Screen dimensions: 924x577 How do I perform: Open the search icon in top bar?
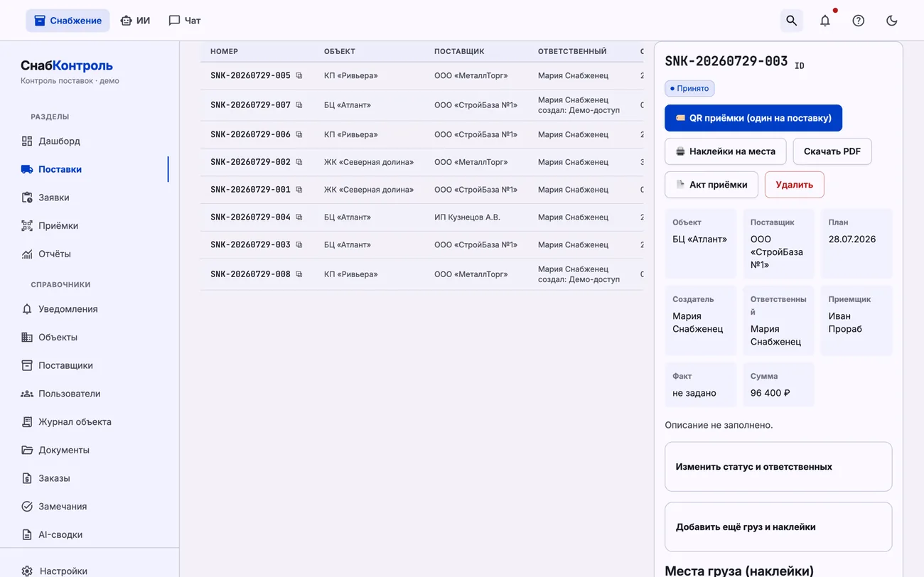click(x=791, y=21)
